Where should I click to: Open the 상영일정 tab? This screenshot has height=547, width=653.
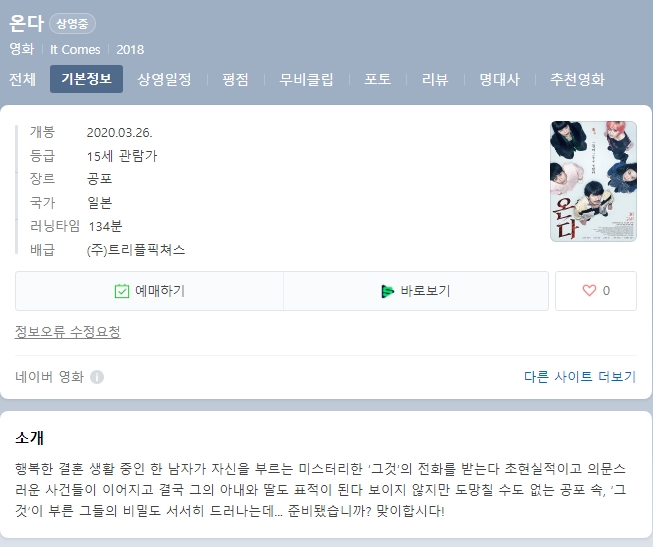tap(164, 79)
